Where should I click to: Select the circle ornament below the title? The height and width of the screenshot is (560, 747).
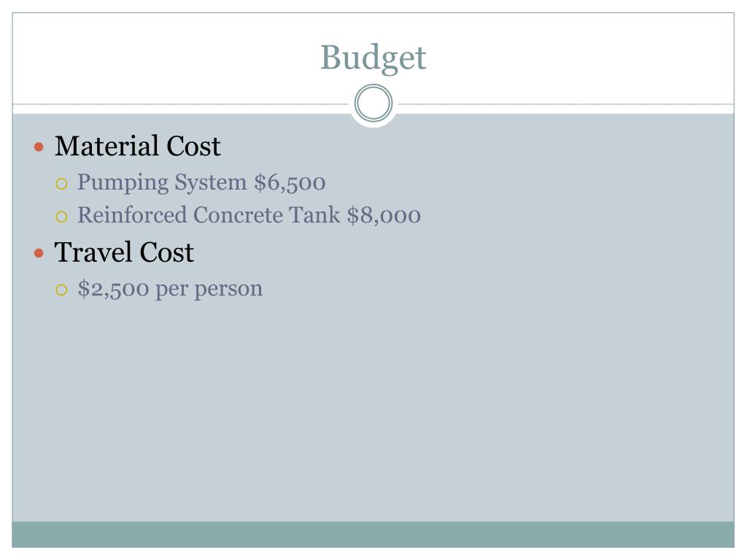click(373, 104)
